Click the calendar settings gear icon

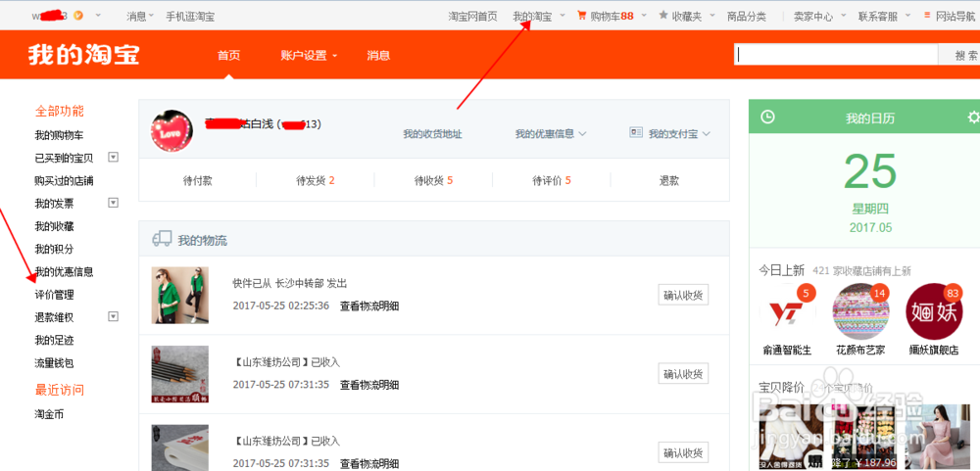pos(974,118)
